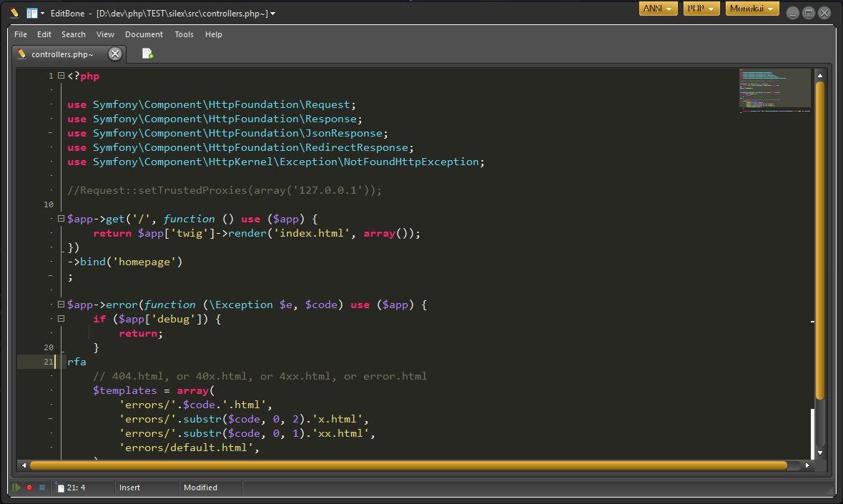Image resolution: width=843 pixels, height=504 pixels.
Task: Click the caret position 21: 4 indicator
Action: [x=76, y=488]
